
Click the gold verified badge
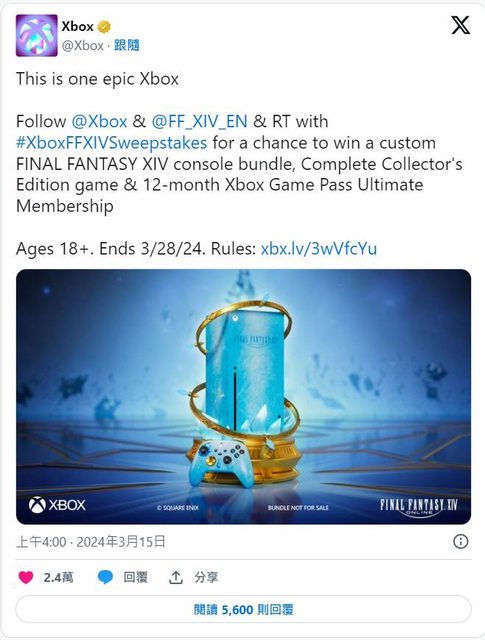104,27
